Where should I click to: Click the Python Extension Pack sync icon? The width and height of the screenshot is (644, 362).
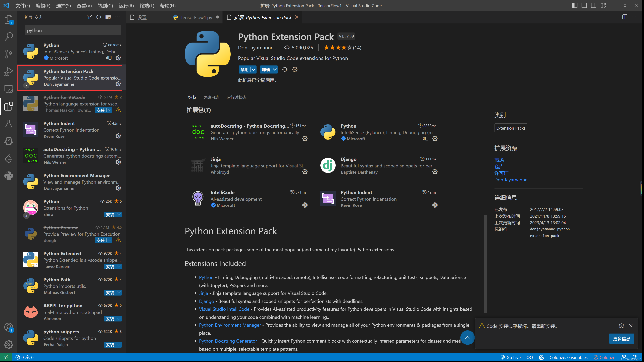pyautogui.click(x=284, y=70)
